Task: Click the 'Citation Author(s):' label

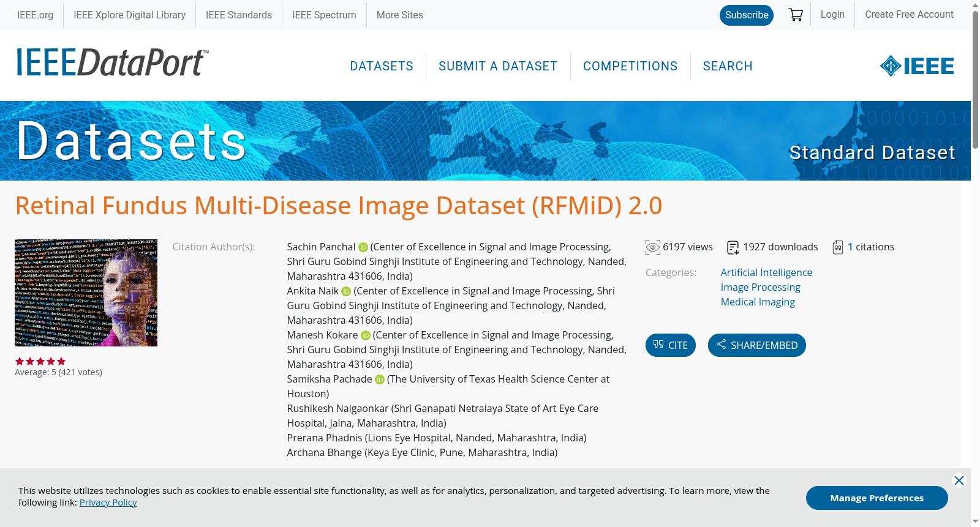Action: pyautogui.click(x=214, y=247)
